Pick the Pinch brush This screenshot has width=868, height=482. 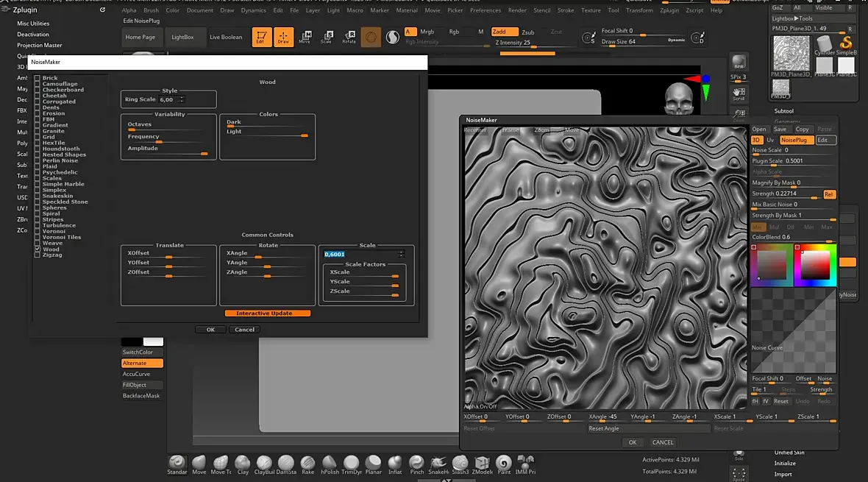pyautogui.click(x=416, y=463)
